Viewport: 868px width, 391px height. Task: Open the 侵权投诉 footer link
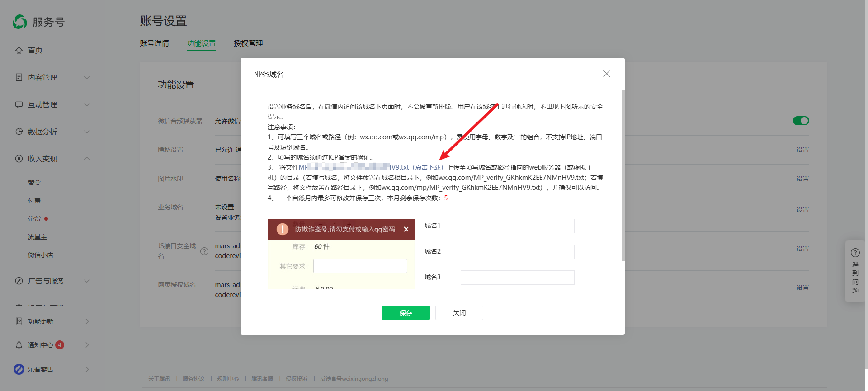point(297,379)
